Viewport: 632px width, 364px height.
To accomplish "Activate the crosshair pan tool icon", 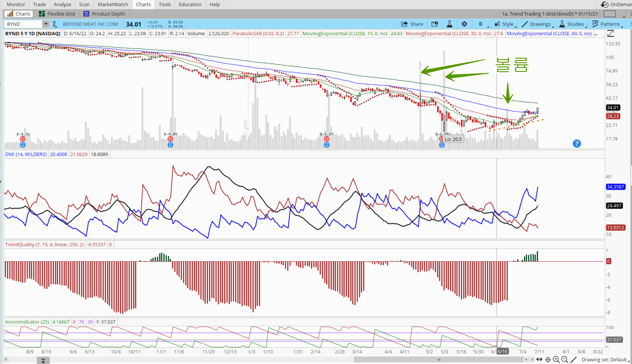I will pyautogui.click(x=548, y=359).
